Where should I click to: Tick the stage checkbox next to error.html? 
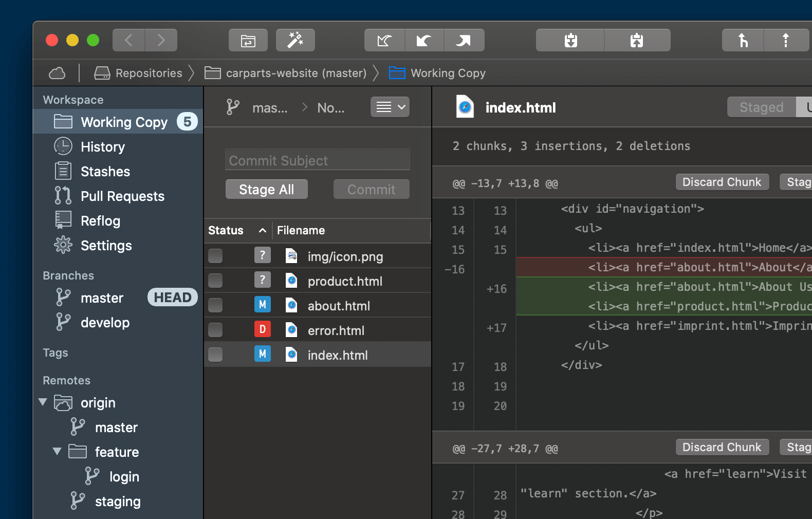click(215, 330)
